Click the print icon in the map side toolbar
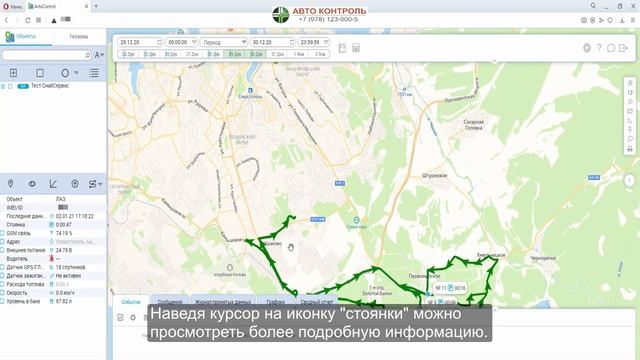 click(x=630, y=149)
